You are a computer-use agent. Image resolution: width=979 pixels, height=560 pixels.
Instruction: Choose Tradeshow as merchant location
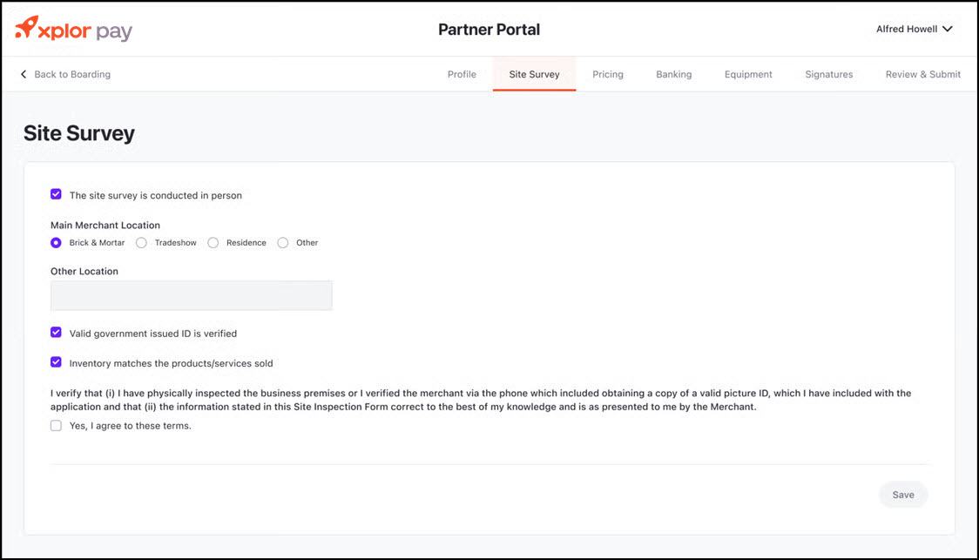pyautogui.click(x=142, y=243)
